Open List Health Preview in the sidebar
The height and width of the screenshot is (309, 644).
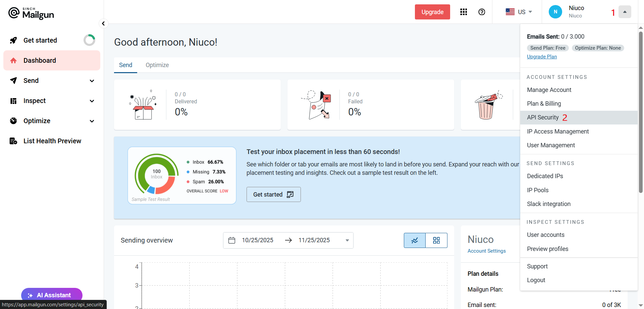(52, 141)
